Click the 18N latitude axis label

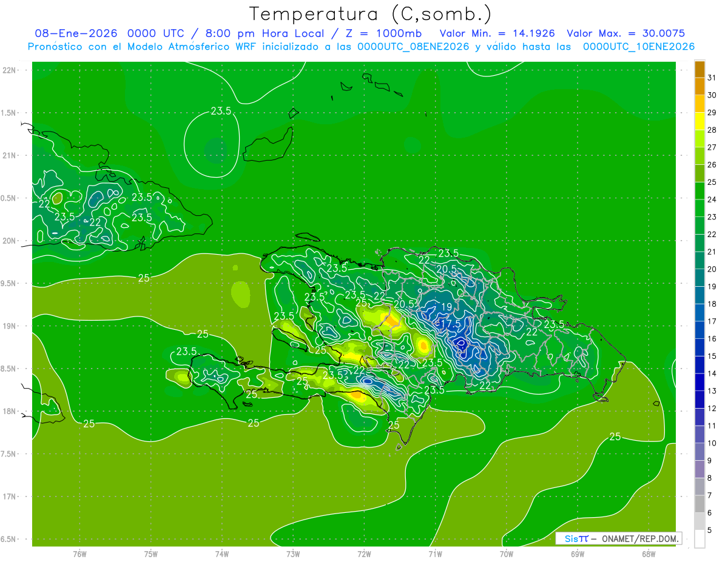click(x=10, y=412)
